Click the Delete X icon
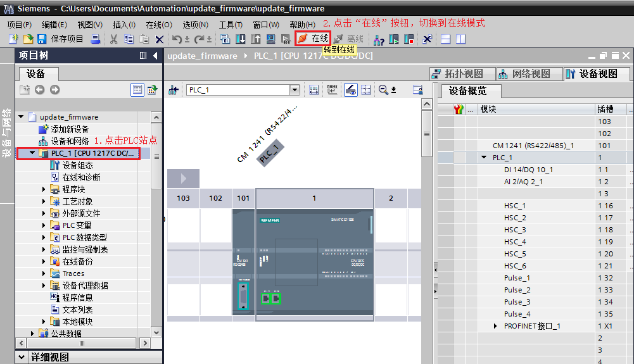The height and width of the screenshot is (364, 634). (x=160, y=39)
